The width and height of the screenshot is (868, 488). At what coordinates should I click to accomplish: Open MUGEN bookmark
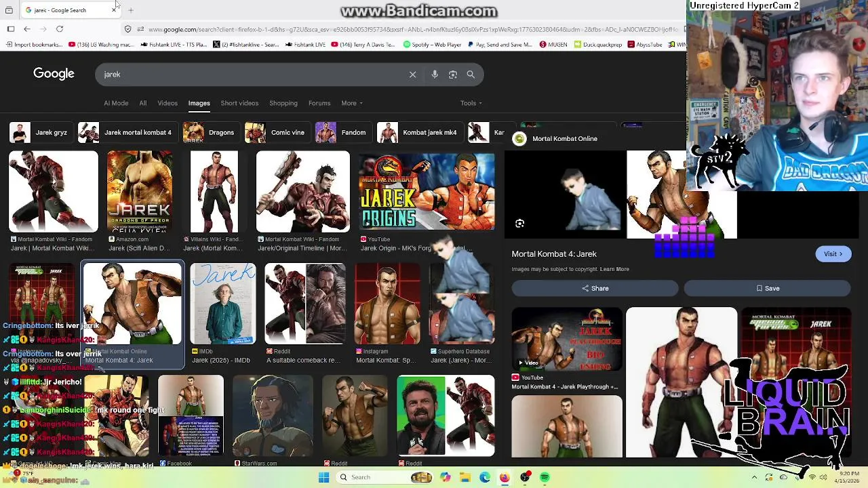point(555,45)
